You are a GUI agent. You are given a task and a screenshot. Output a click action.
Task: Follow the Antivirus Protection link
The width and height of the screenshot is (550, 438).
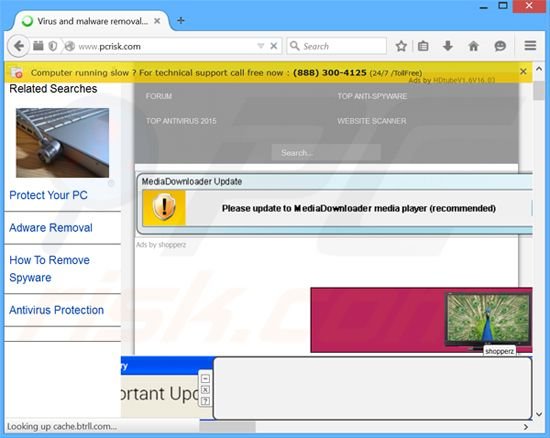pyautogui.click(x=56, y=310)
